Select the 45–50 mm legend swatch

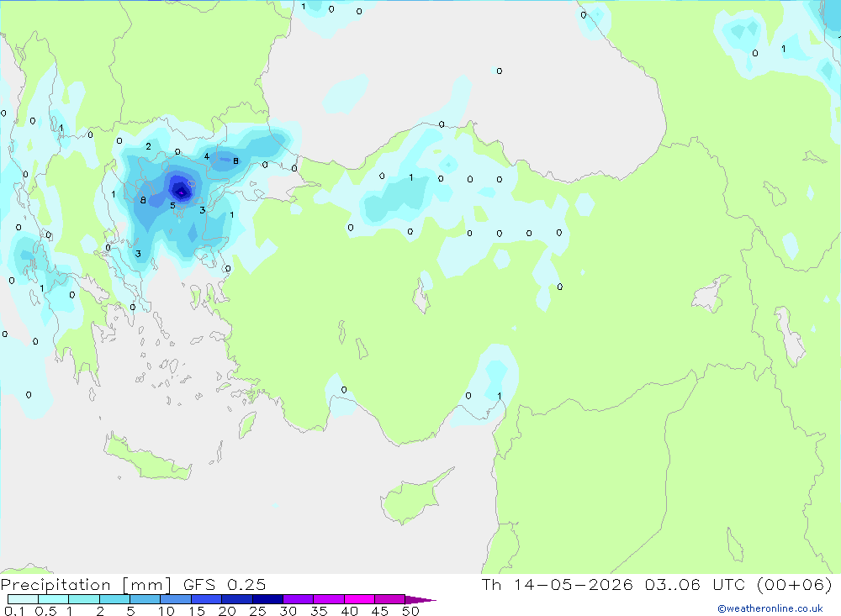[x=390, y=599]
